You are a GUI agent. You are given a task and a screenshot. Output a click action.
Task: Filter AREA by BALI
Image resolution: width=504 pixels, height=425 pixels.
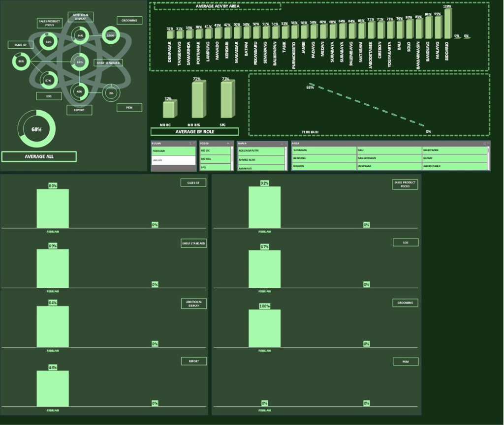[389, 150]
